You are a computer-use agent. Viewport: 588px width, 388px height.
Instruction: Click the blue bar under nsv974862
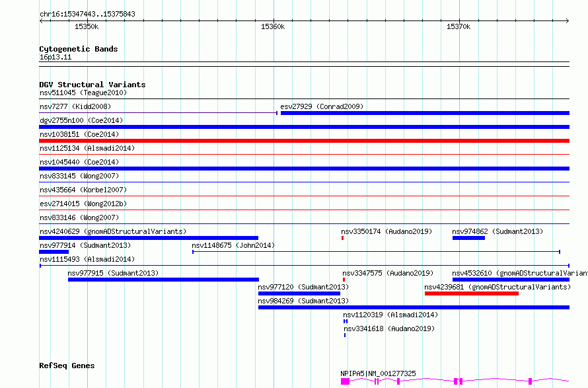[x=469, y=238]
